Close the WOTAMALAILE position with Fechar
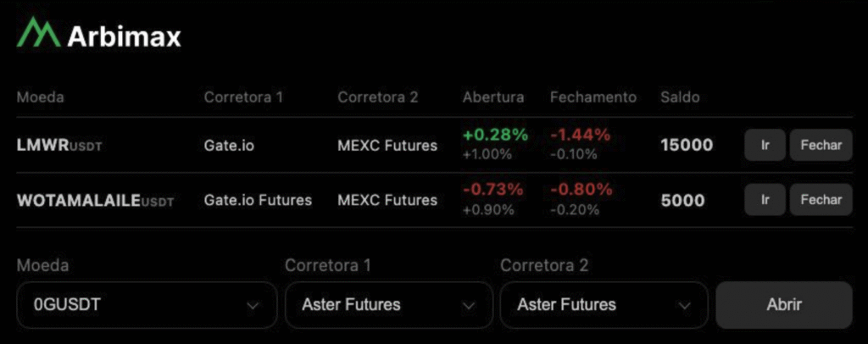Image resolution: width=868 pixels, height=344 pixels. (x=821, y=200)
